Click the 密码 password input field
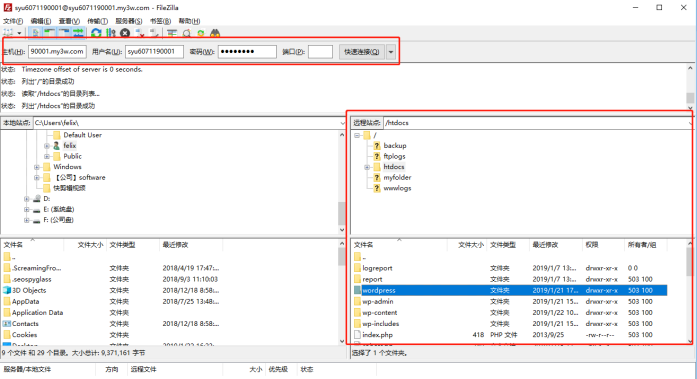This screenshot has width=697, height=379. click(x=247, y=52)
